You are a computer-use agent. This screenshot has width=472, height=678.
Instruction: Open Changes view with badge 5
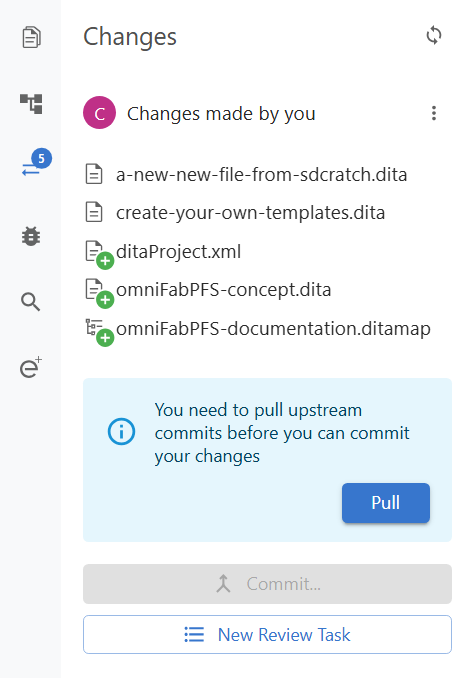pos(36,163)
